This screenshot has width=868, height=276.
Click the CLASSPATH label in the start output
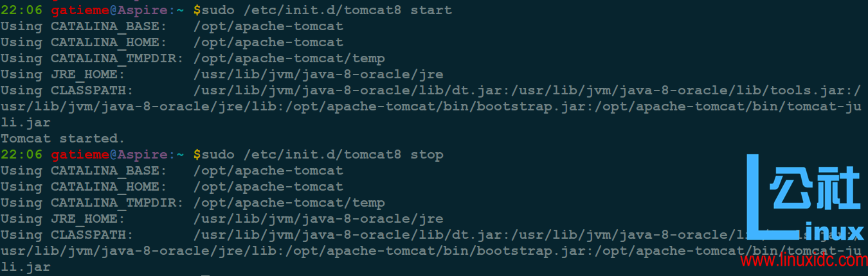[92, 91]
